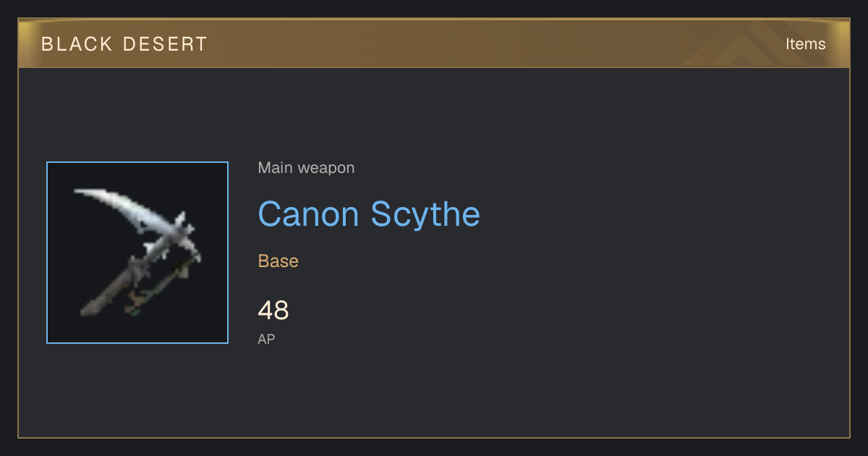This screenshot has height=456, width=868.
Task: Click the AP stat label
Action: [266, 339]
